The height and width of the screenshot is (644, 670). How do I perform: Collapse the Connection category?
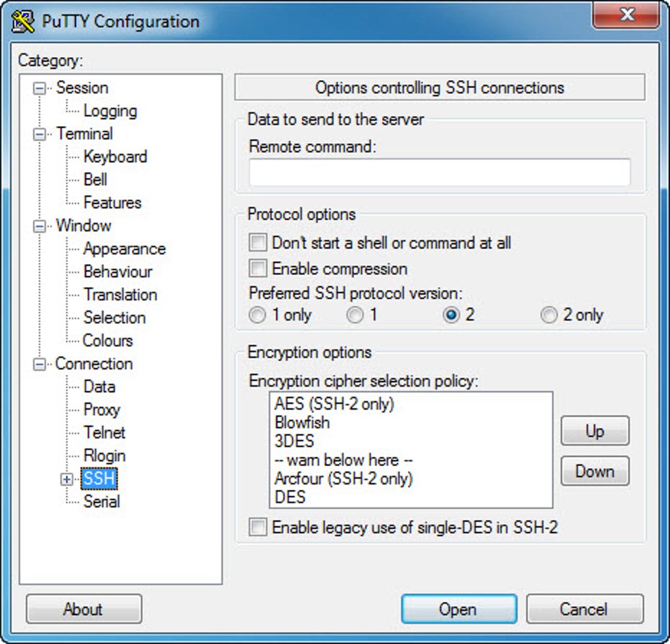point(39,364)
